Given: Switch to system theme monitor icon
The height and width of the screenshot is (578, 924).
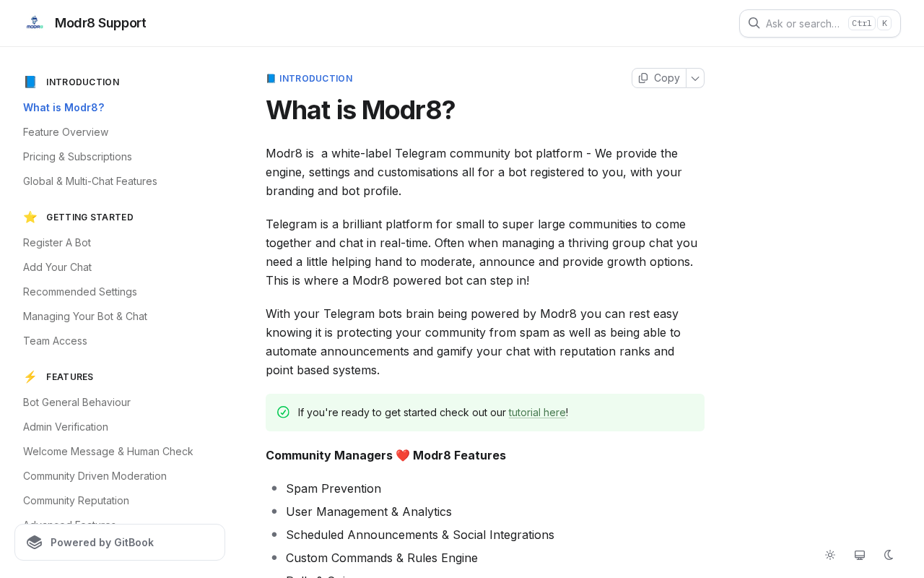Looking at the screenshot, I should pyautogui.click(x=860, y=555).
